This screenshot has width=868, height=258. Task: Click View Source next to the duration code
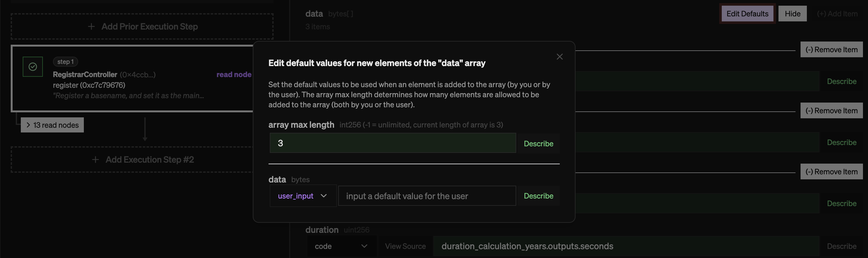(405, 246)
